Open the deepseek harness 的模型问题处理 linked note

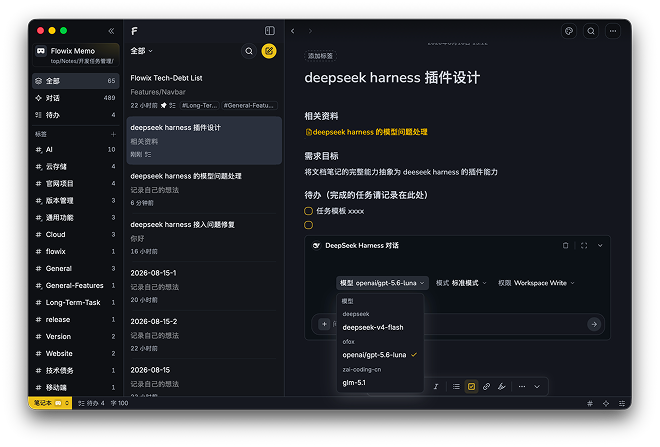pos(366,132)
